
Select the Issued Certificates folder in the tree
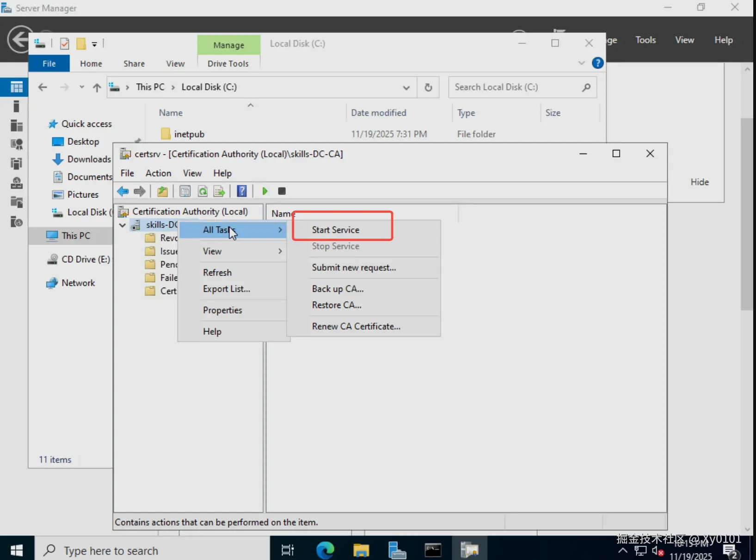click(x=161, y=251)
